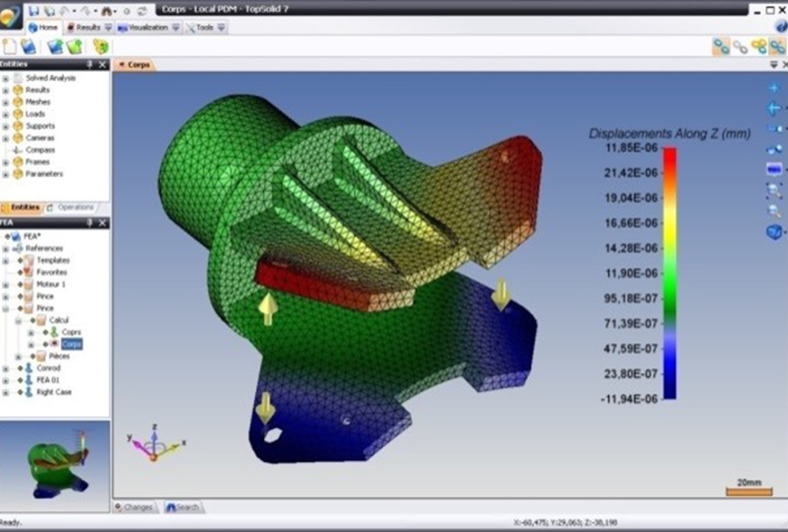The width and height of the screenshot is (788, 532).
Task: Click the gray chain link icon
Action: click(740, 47)
